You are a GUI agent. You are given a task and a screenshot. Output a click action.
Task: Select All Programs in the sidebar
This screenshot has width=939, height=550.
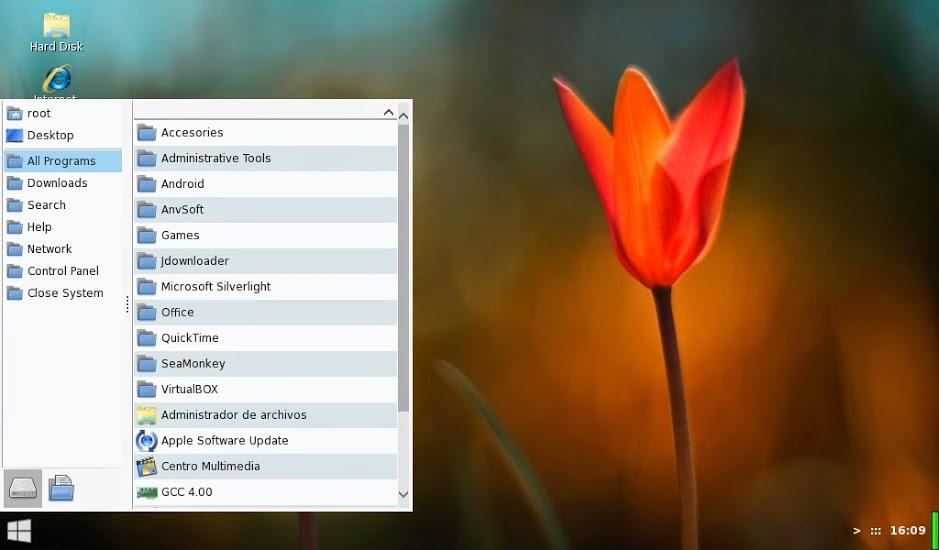pyautogui.click(x=63, y=161)
